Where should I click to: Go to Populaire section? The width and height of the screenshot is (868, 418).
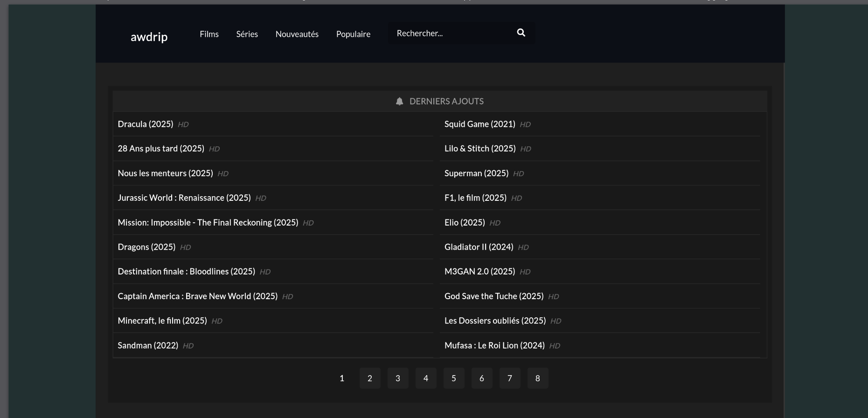coord(353,34)
